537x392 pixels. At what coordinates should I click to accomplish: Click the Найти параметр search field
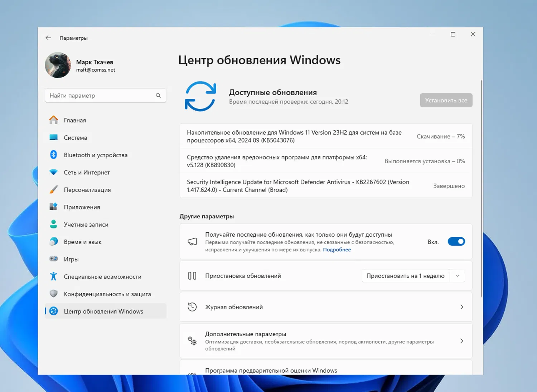(106, 96)
